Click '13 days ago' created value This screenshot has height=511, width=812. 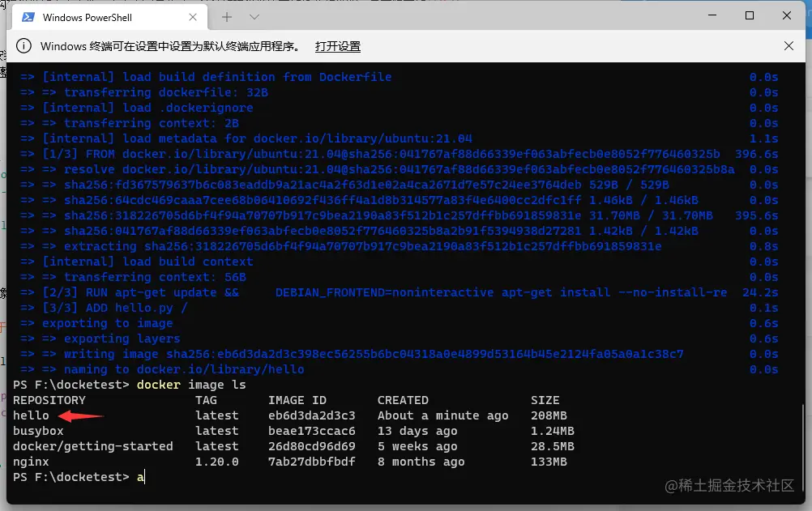(x=417, y=431)
